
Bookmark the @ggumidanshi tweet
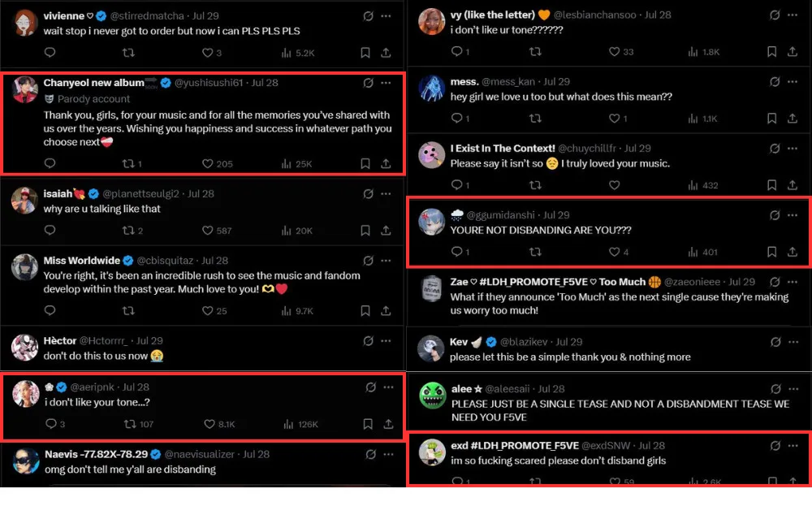tap(771, 252)
